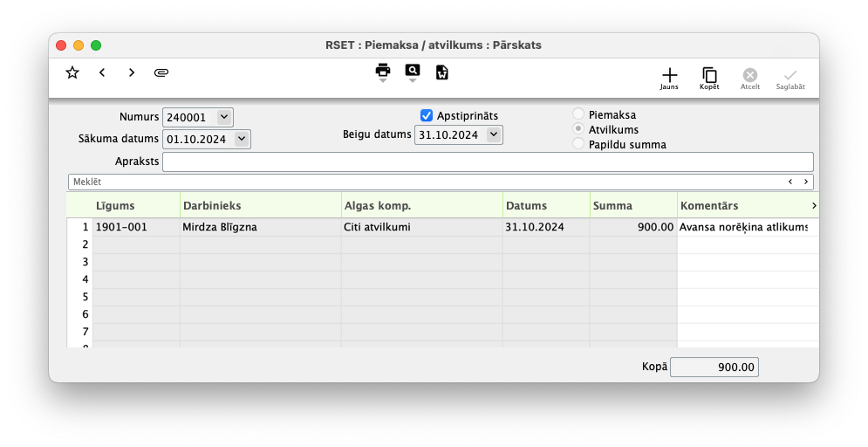
Task: Export to Word document icon
Action: (x=441, y=72)
